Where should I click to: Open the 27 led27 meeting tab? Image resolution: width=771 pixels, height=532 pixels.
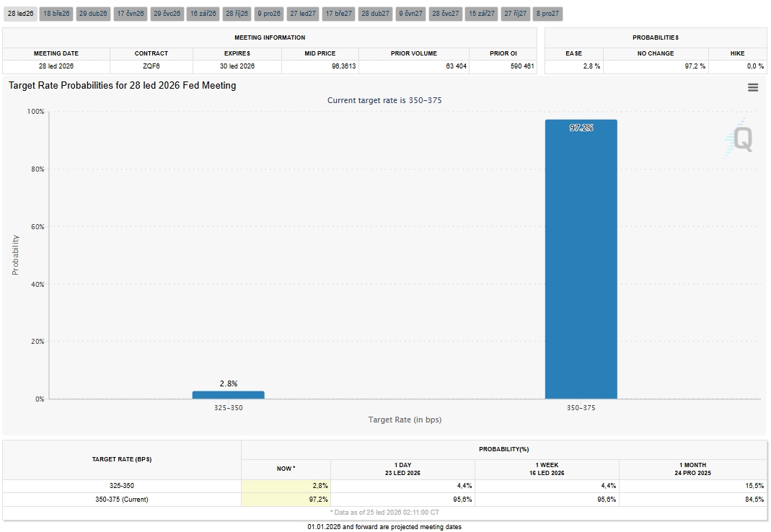click(303, 14)
